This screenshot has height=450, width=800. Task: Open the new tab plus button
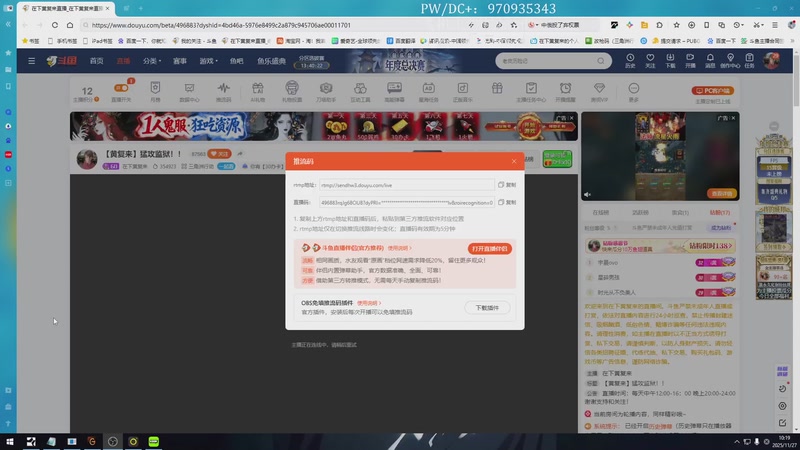[141, 8]
